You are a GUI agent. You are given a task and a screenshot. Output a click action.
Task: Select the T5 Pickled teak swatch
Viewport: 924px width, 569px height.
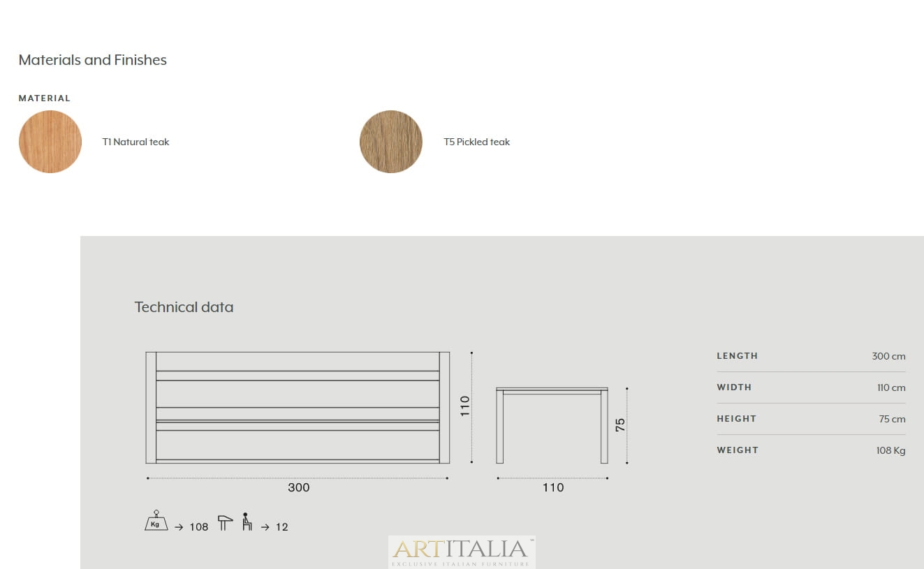(391, 142)
